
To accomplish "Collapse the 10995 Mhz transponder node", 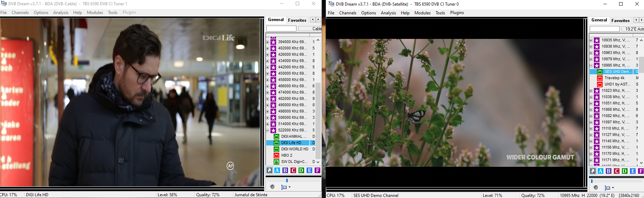I will click(x=591, y=66).
